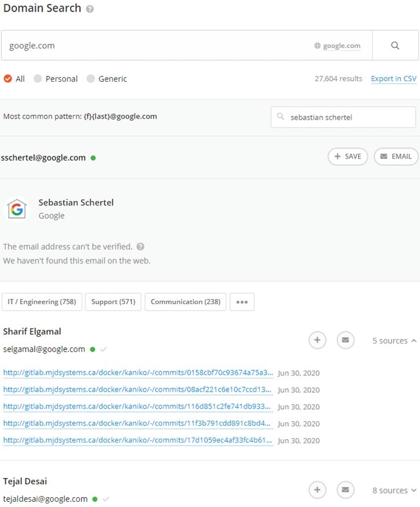
Task: Select the All filter option
Action: click(x=8, y=79)
